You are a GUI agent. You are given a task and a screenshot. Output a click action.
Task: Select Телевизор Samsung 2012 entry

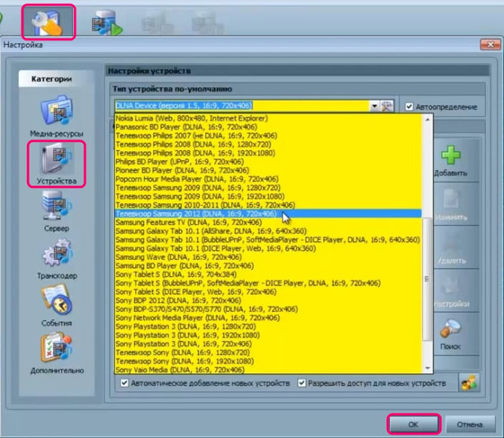(x=268, y=213)
